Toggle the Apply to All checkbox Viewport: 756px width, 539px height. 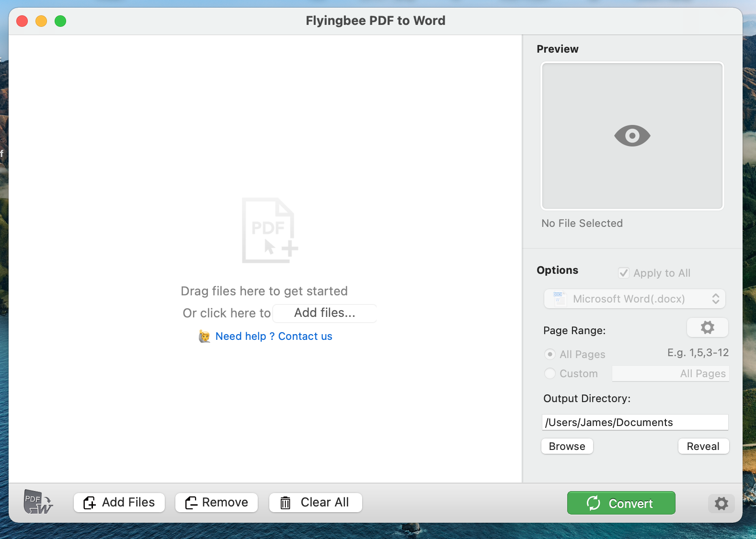(624, 273)
